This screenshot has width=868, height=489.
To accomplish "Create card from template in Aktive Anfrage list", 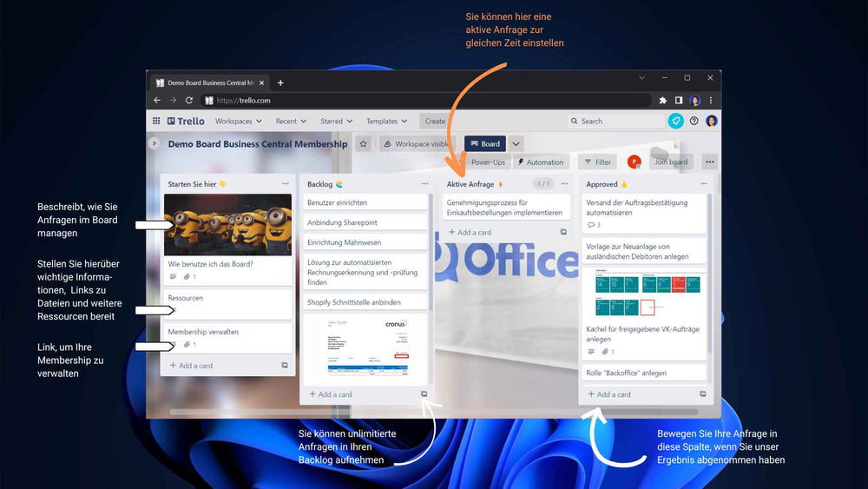I will [x=563, y=233].
